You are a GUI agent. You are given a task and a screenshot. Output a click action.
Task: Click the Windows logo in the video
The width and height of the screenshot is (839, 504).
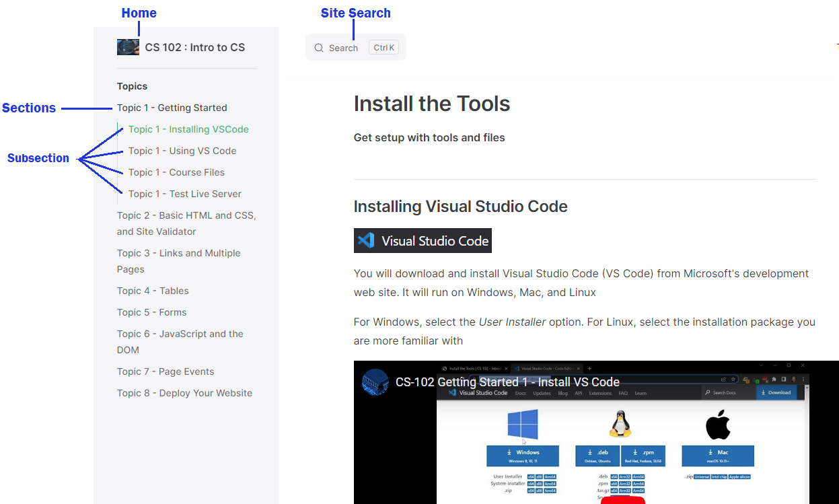(x=523, y=425)
